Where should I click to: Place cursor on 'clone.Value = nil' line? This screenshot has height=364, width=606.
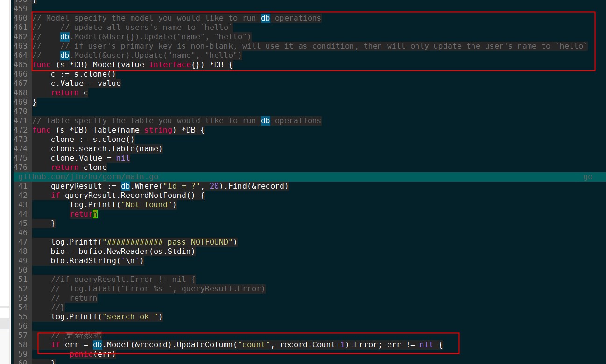[x=91, y=158]
